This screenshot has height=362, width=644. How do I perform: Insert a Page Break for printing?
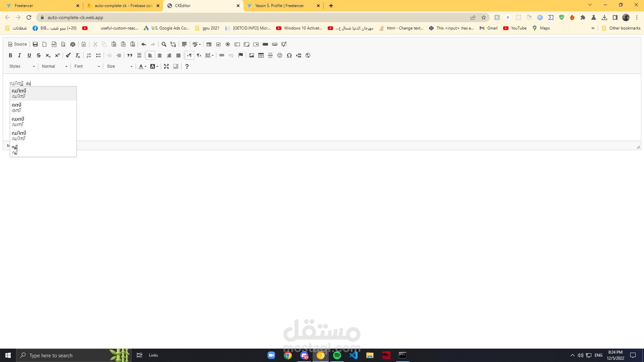point(299,55)
